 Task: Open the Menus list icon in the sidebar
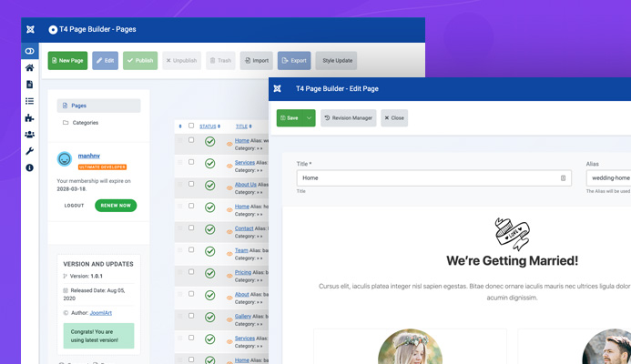[29, 101]
